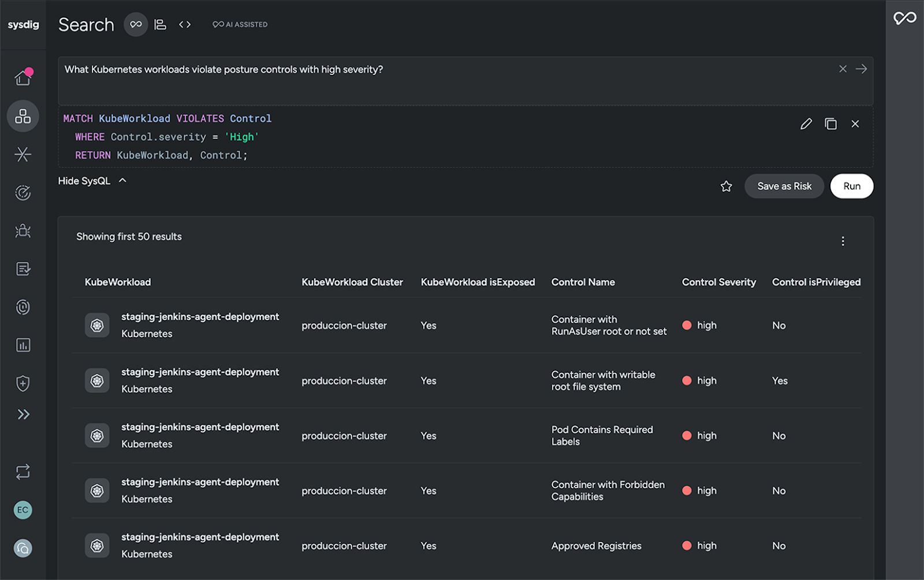This screenshot has width=924, height=580.
Task: Favorite this query with star icon
Action: 726,186
